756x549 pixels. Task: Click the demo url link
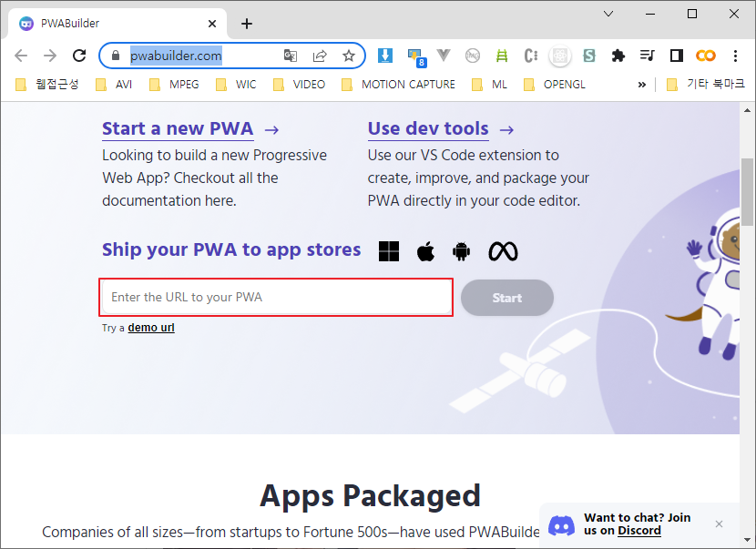(151, 328)
